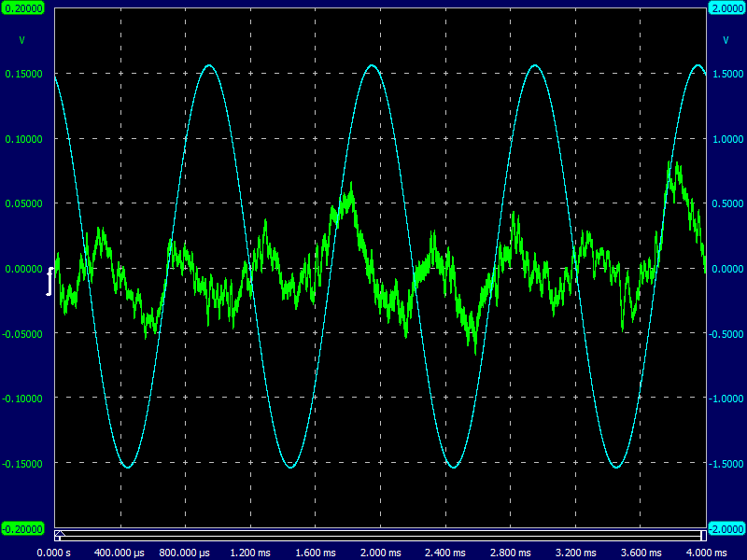
Task: Click the 0.000 s time label
Action: (x=54, y=553)
